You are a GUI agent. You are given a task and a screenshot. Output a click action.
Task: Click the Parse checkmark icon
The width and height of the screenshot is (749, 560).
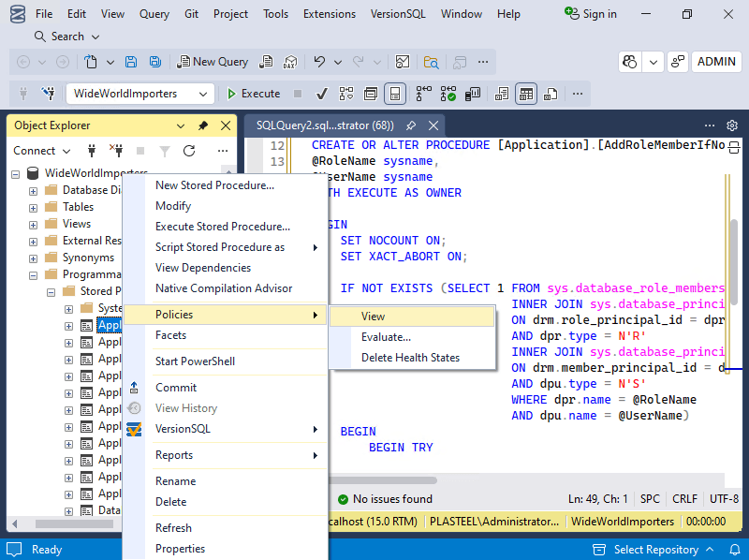322,94
